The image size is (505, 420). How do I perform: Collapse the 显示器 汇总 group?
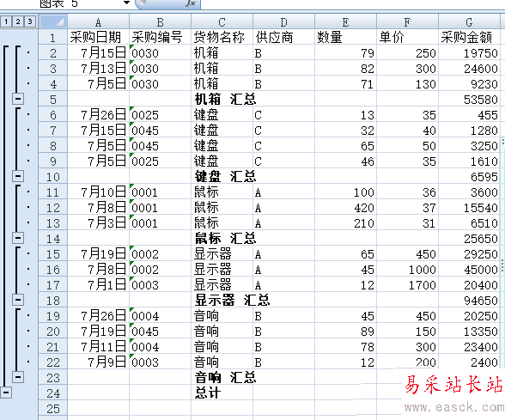pos(18,300)
